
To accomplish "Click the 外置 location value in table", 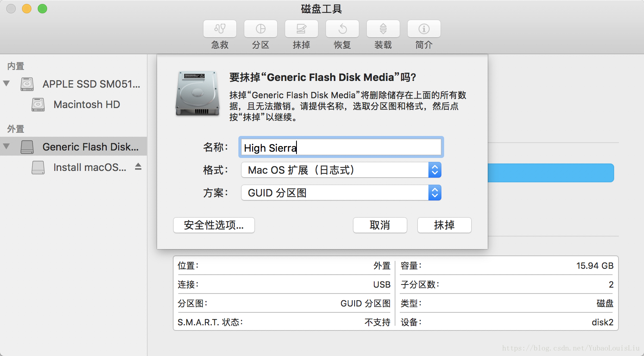I will [382, 266].
